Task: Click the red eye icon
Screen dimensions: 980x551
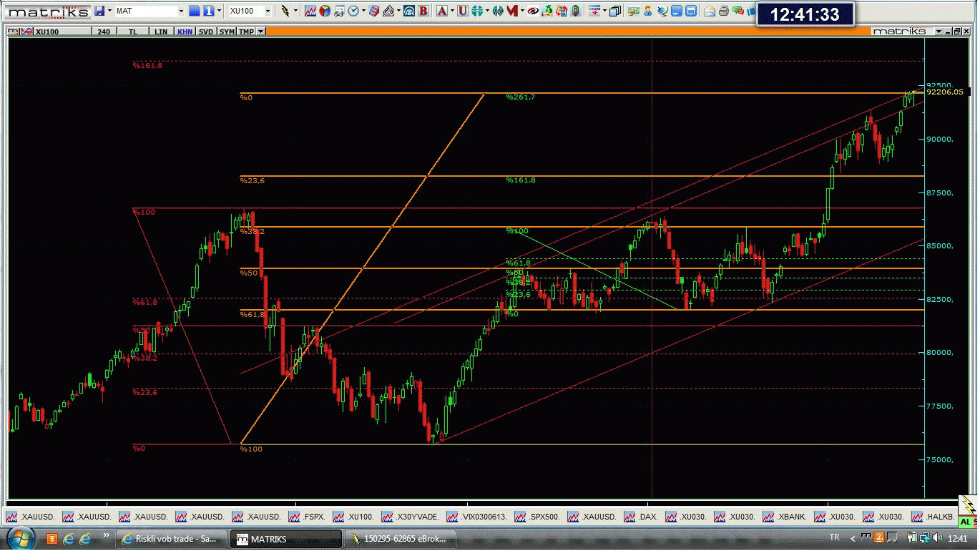Action: 532,11
